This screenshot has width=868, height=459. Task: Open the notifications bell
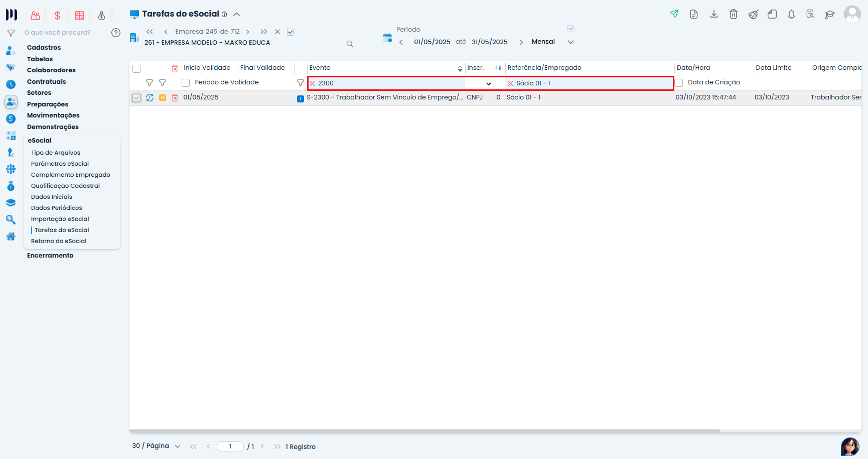(x=791, y=14)
